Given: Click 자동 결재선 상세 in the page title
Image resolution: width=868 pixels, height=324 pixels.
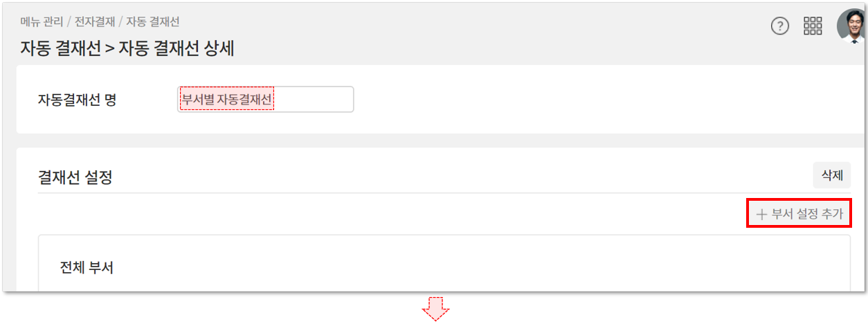Looking at the screenshot, I should tap(177, 48).
